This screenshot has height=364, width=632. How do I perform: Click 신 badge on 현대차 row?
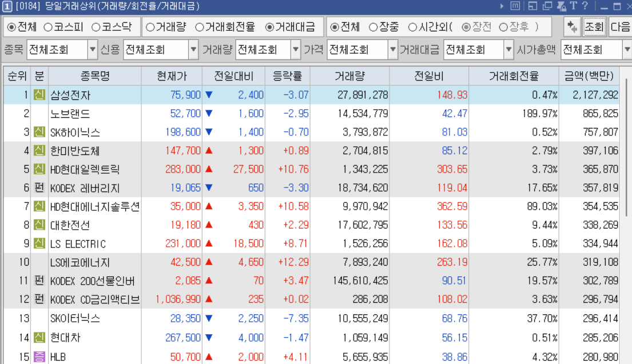[39, 337]
